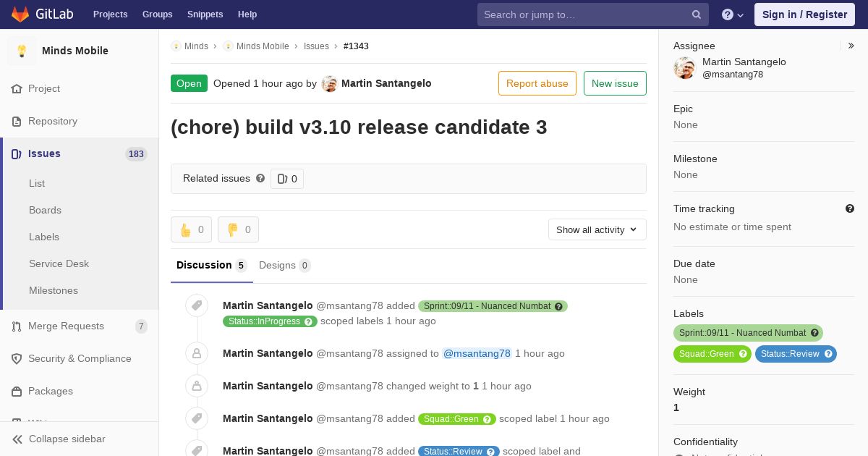Click the Issues count badge 183

136,154
